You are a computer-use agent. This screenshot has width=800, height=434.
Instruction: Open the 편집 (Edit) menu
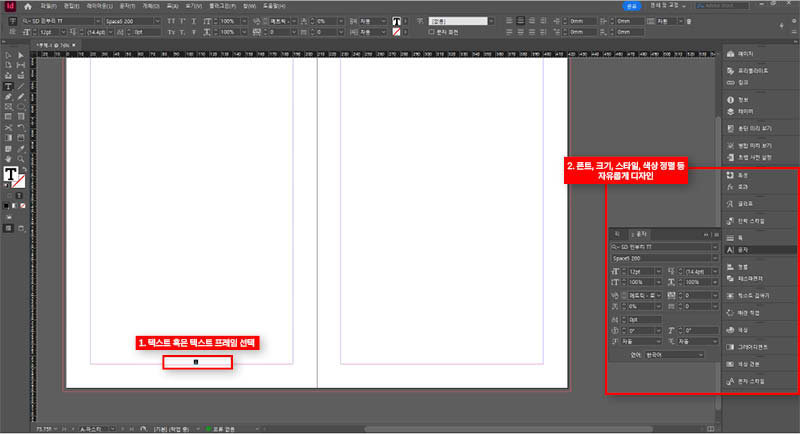pyautogui.click(x=71, y=6)
